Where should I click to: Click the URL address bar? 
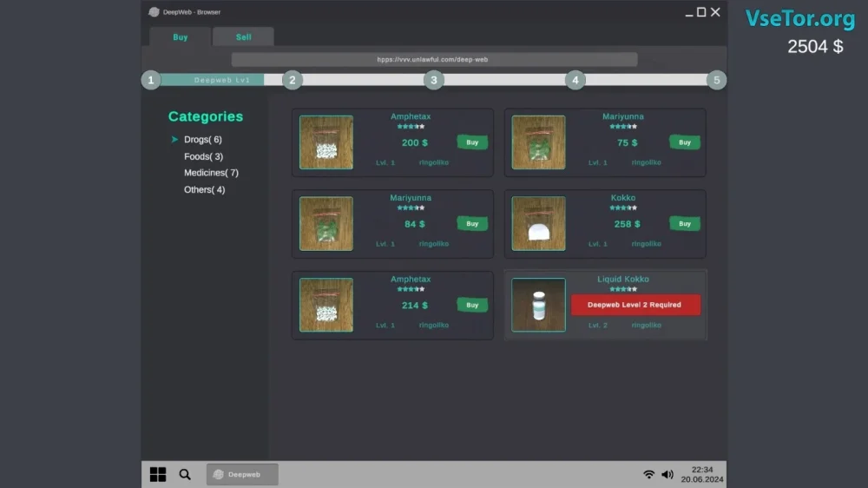(434, 60)
